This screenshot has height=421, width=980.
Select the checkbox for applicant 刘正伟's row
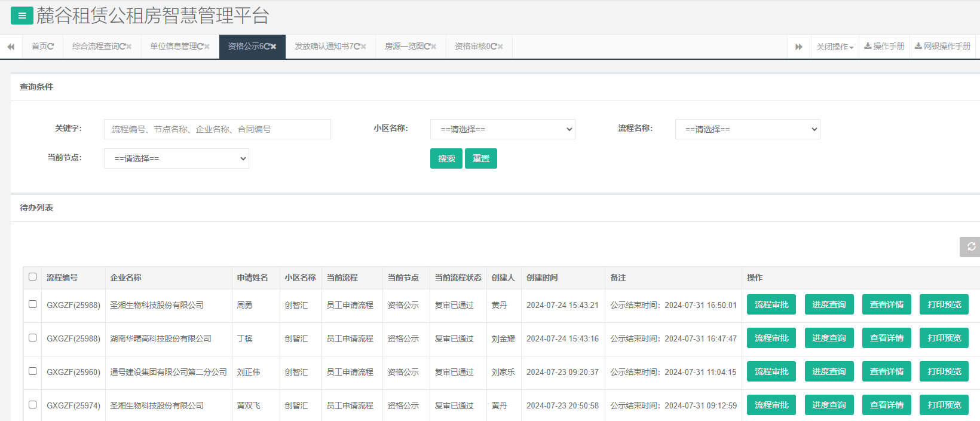coord(33,371)
